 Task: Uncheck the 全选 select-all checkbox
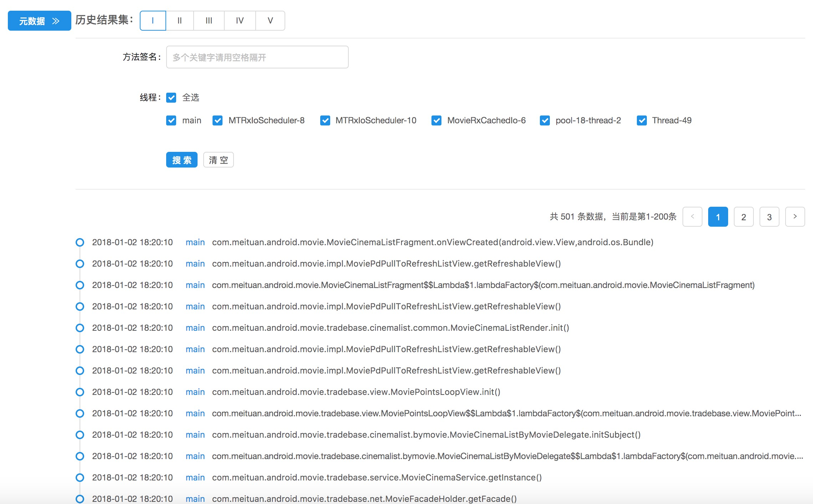(x=171, y=98)
